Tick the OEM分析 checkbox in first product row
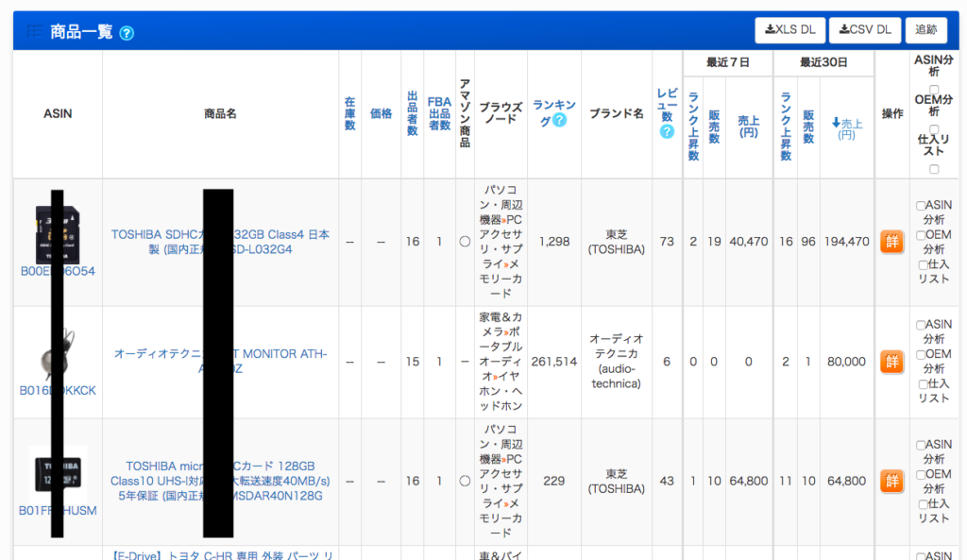Screen dimensions: 967x560 [x=921, y=235]
